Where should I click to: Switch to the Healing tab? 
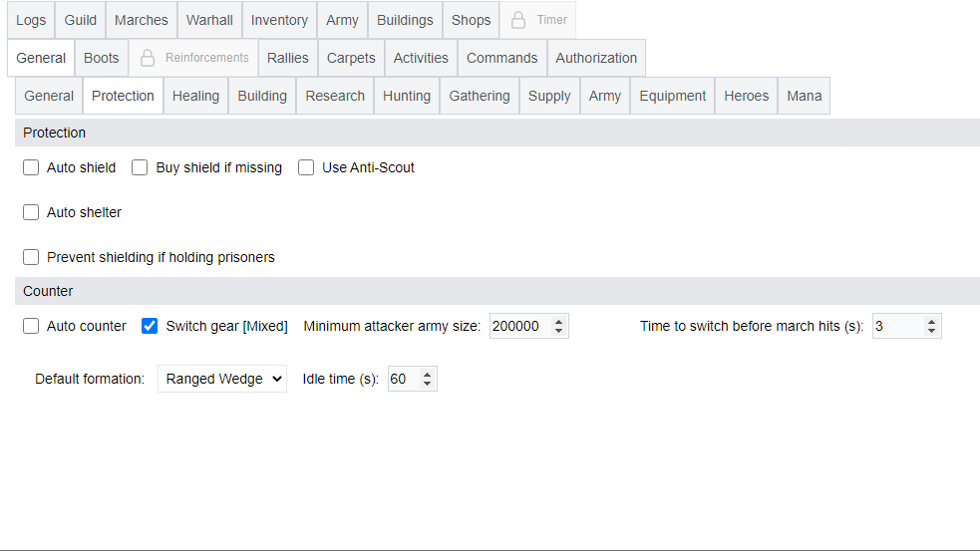point(195,97)
